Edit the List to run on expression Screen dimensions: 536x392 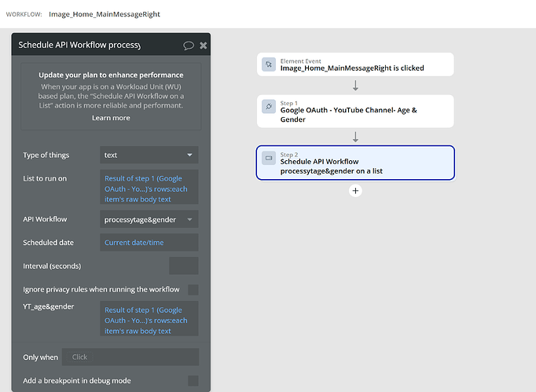click(x=149, y=189)
